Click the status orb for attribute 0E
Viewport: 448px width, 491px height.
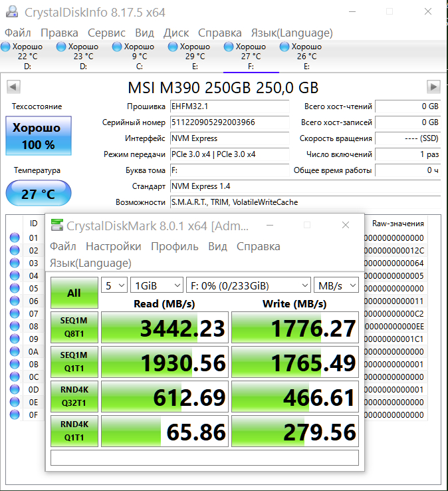[x=15, y=402]
